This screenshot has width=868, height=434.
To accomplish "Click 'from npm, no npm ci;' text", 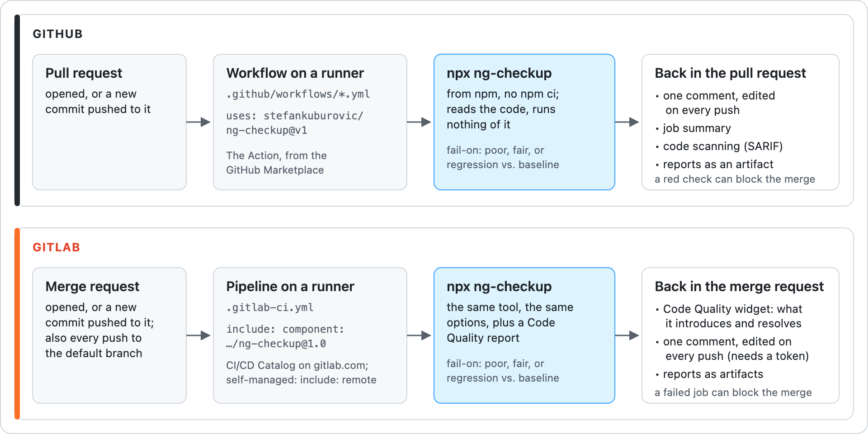I will [x=503, y=94].
